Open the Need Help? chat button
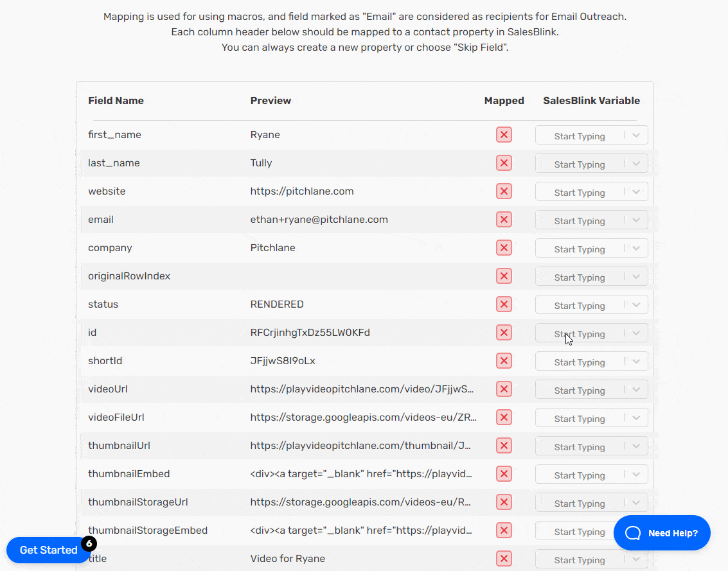Image resolution: width=728 pixels, height=571 pixels. click(x=662, y=533)
